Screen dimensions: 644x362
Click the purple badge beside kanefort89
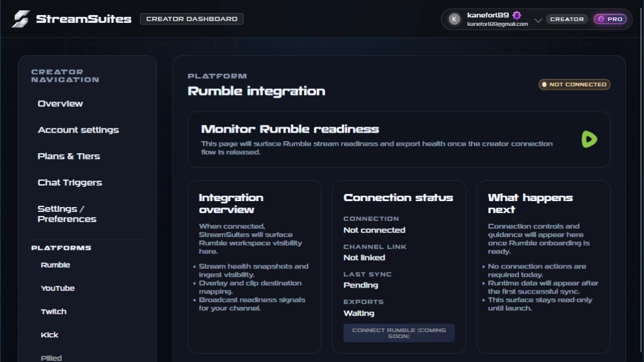(x=517, y=15)
